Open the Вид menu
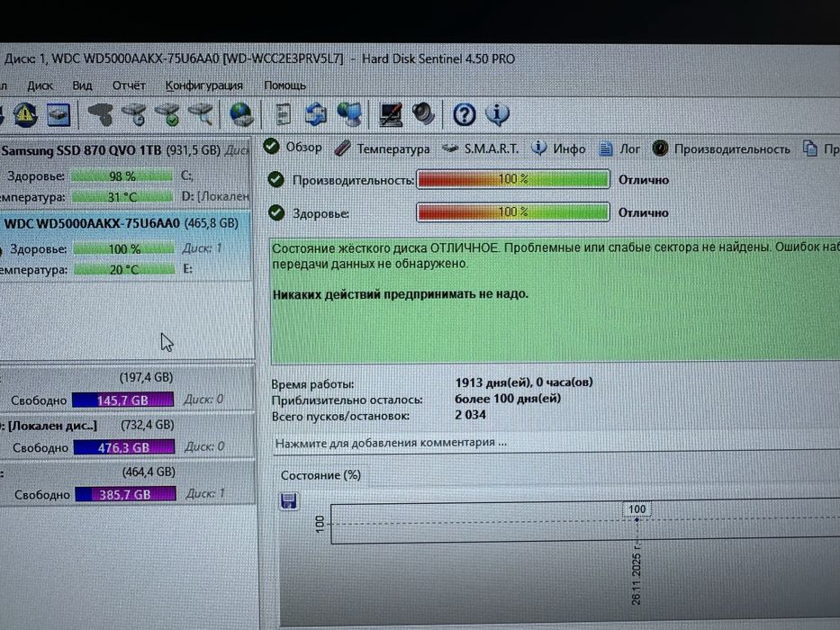Image resolution: width=840 pixels, height=630 pixels. [x=83, y=85]
